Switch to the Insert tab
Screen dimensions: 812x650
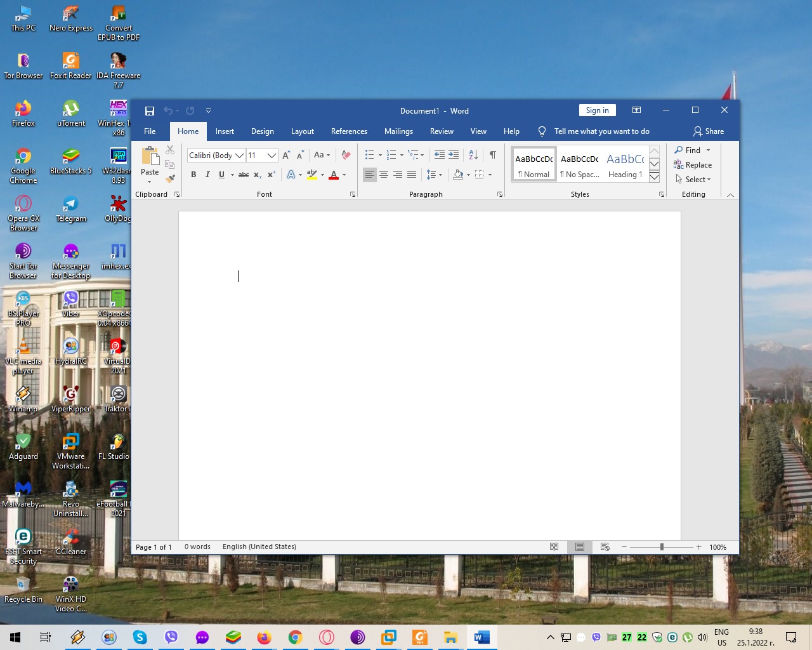pyautogui.click(x=225, y=131)
